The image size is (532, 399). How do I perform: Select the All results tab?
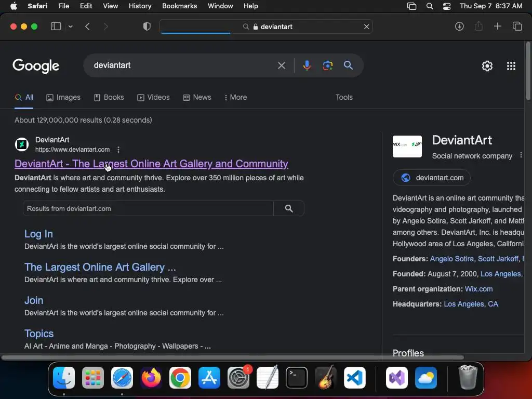24,97
